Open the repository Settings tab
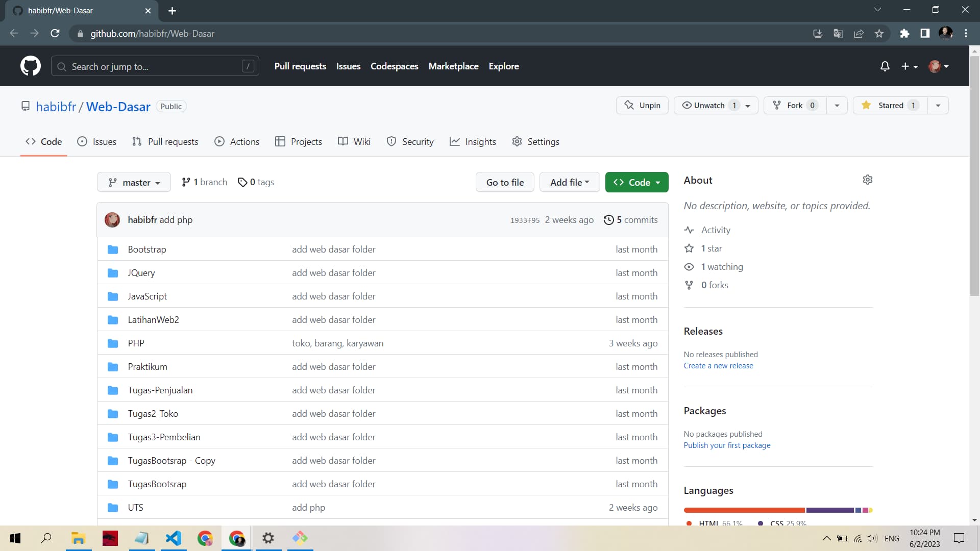 (535, 142)
